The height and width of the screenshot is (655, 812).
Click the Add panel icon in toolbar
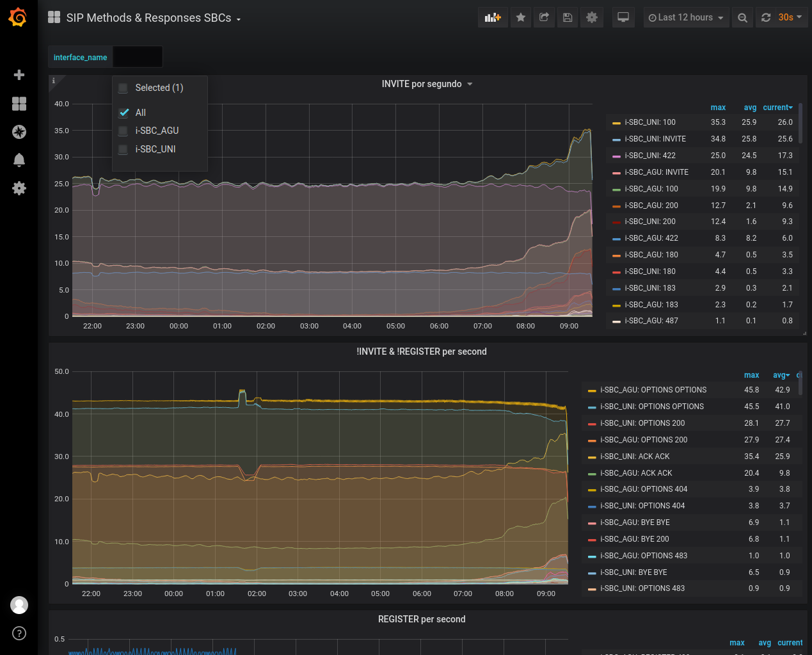coord(493,17)
